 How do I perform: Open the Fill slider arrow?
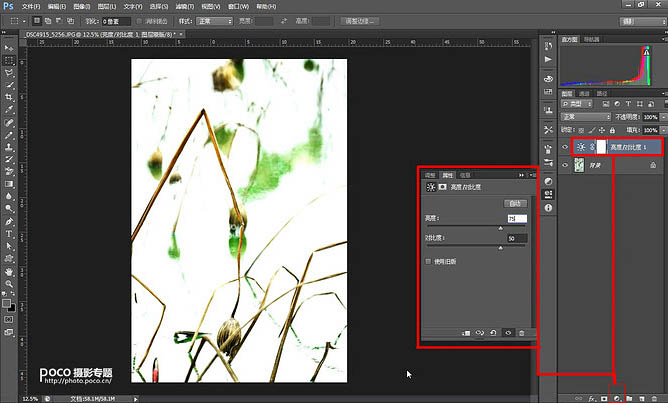[663, 130]
